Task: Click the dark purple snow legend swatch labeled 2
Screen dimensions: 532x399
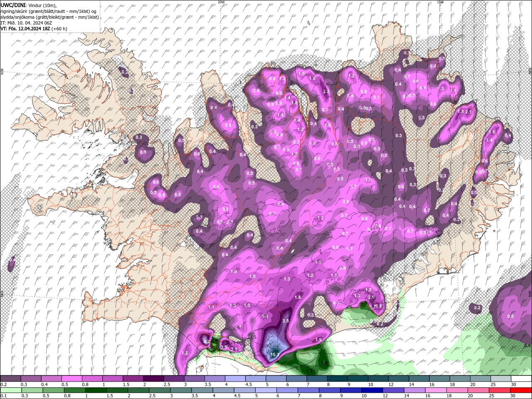Action: click(x=153, y=379)
